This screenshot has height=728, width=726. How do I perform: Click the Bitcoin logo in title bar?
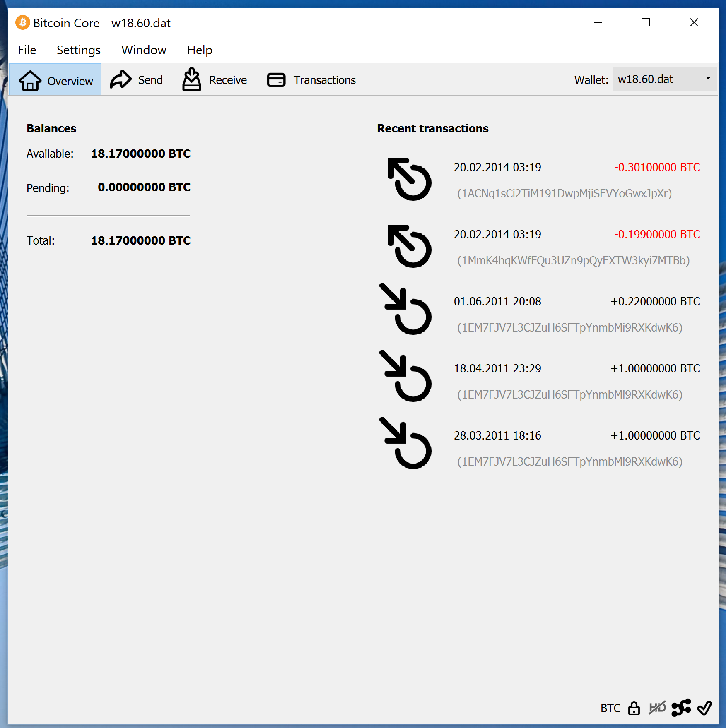point(22,23)
